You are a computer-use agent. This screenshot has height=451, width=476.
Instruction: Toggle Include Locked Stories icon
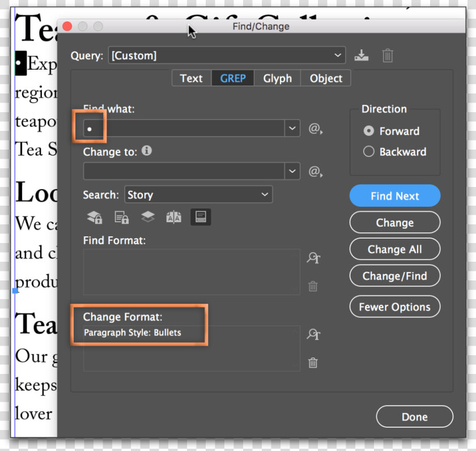click(121, 217)
